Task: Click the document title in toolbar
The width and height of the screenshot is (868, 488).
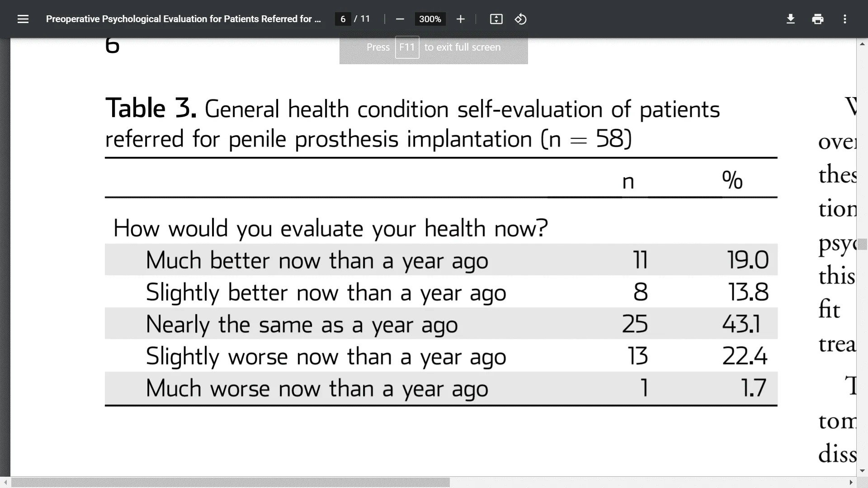Action: 183,19
